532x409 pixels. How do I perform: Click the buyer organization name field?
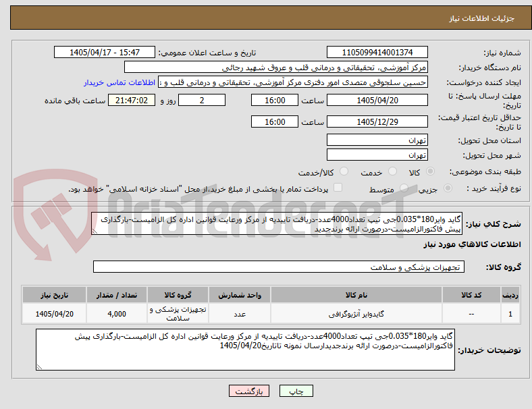tap(276, 67)
